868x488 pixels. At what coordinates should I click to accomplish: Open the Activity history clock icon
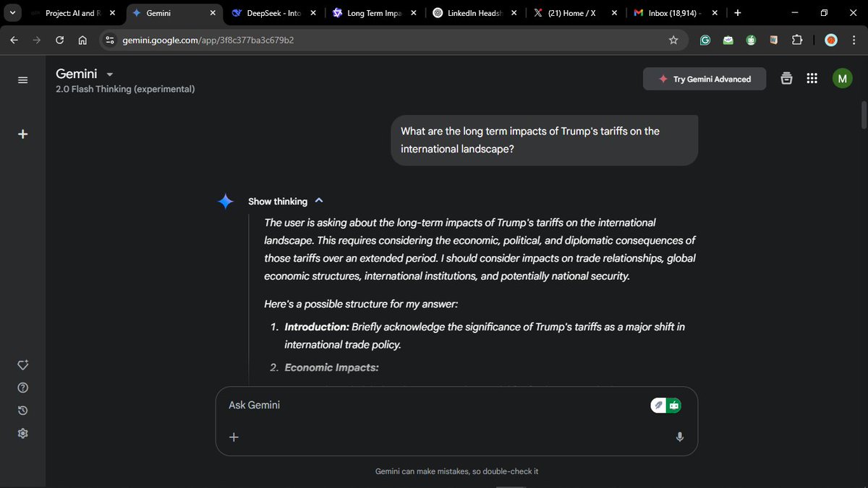tap(22, 411)
